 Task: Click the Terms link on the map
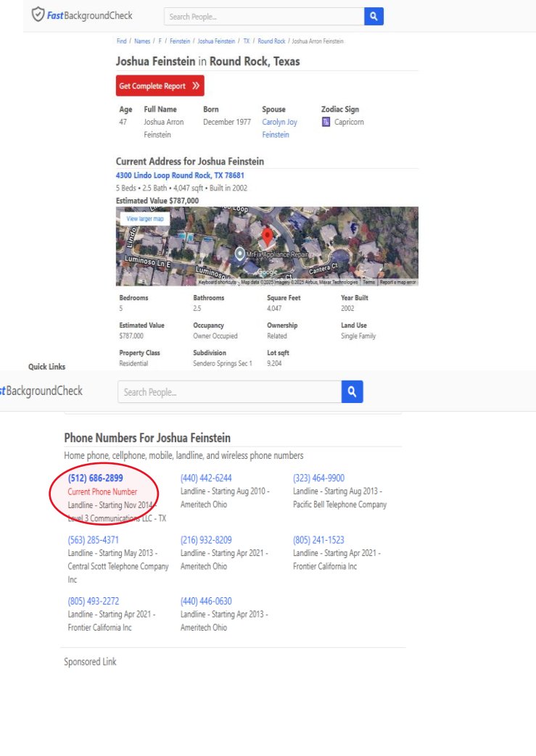[368, 282]
